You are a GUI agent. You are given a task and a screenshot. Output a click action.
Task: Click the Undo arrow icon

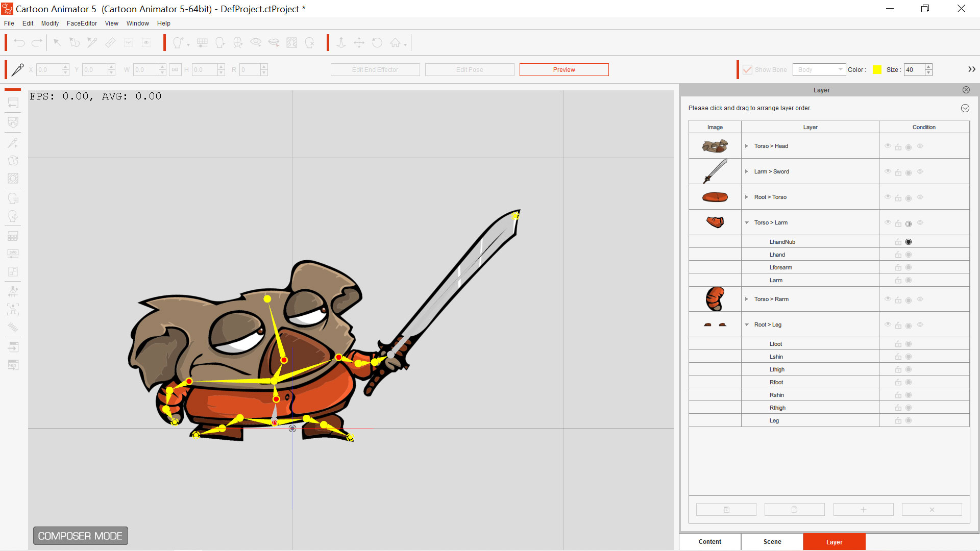click(x=19, y=43)
